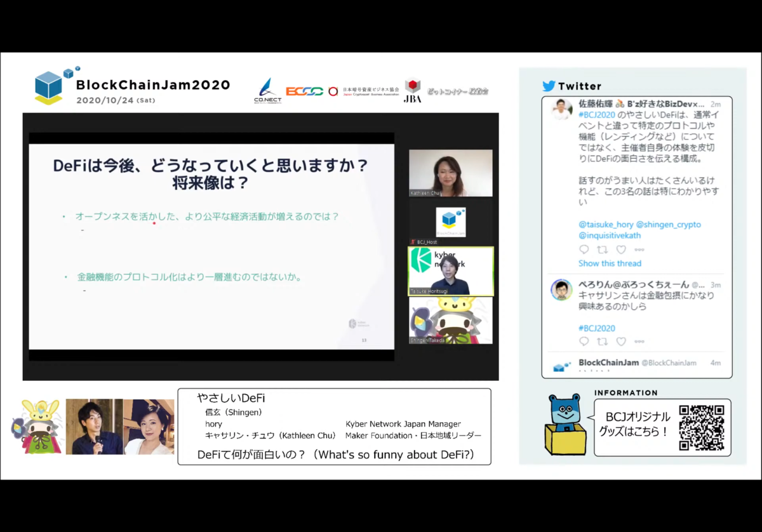Click the 2020/10/24 (Sat) date text
The image size is (762, 532).
click(116, 100)
